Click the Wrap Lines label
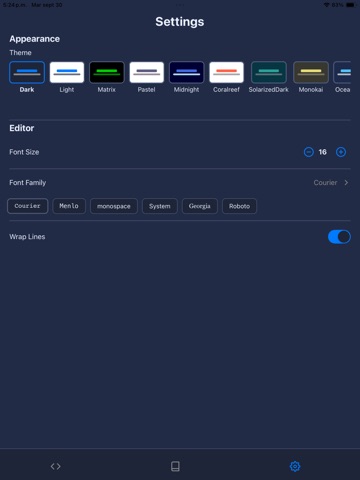360x480 pixels. tap(27, 237)
